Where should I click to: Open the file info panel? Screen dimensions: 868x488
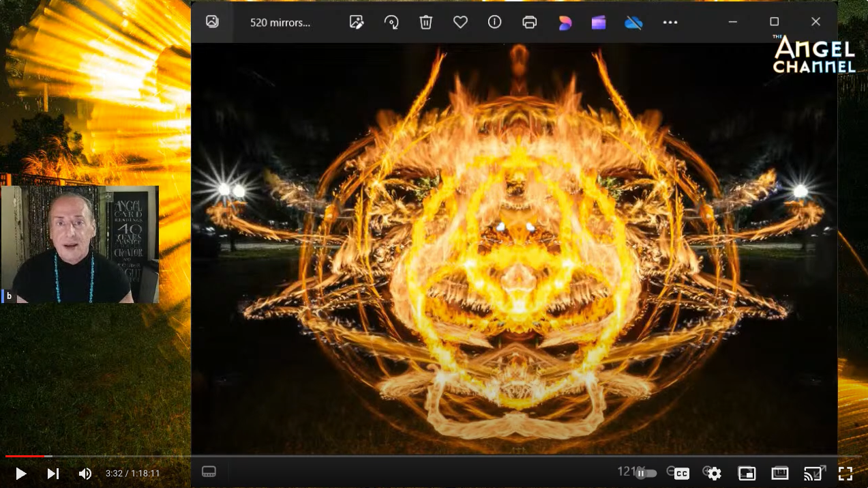[x=495, y=23]
